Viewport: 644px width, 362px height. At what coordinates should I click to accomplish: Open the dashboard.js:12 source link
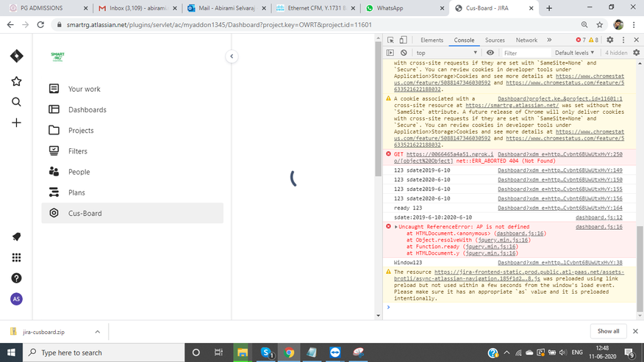[x=599, y=217]
